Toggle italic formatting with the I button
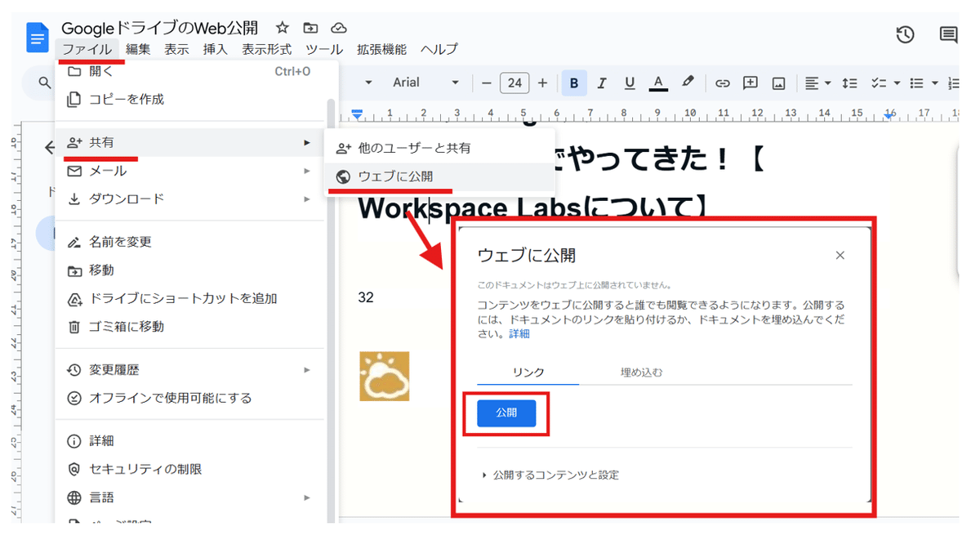The width and height of the screenshot is (980, 540). coord(602,83)
